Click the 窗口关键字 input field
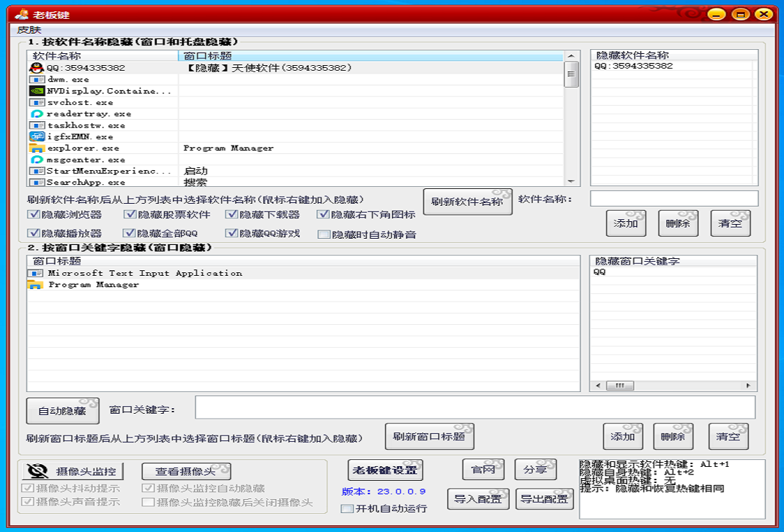The image size is (784, 532). click(475, 407)
